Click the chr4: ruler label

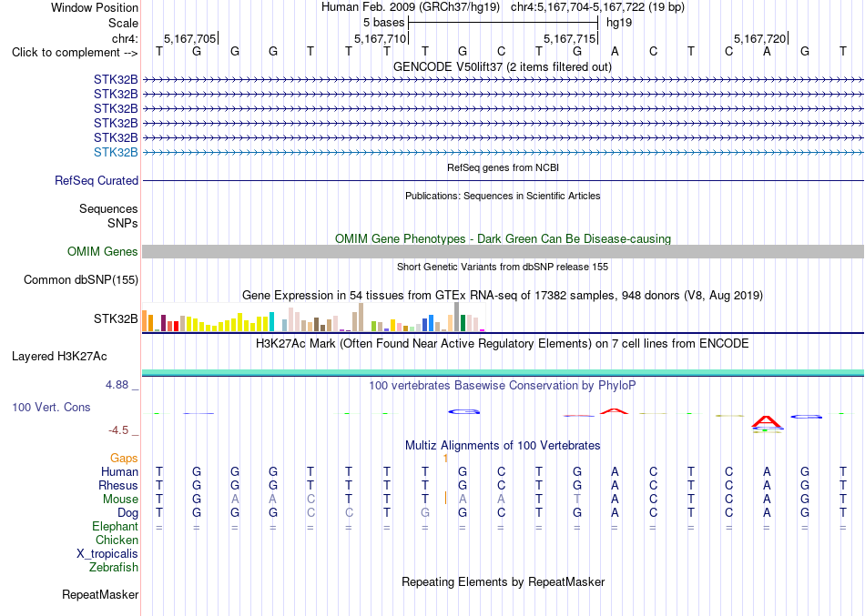point(125,38)
